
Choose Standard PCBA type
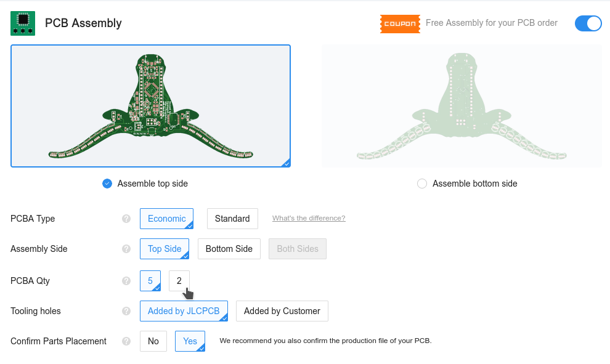232,219
